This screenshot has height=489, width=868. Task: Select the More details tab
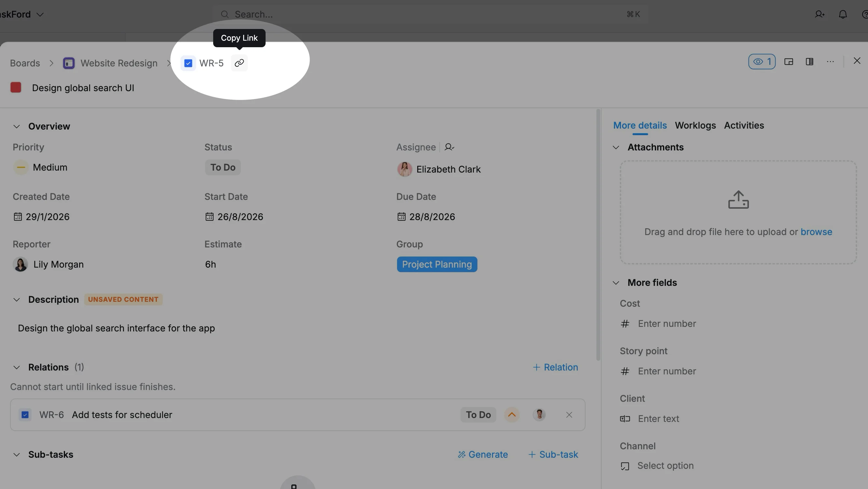(x=640, y=125)
